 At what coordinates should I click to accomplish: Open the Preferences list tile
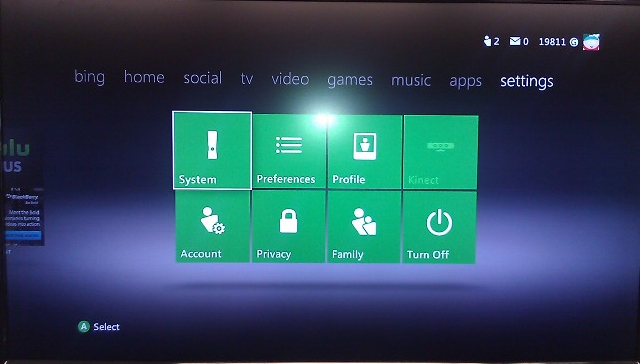point(289,151)
